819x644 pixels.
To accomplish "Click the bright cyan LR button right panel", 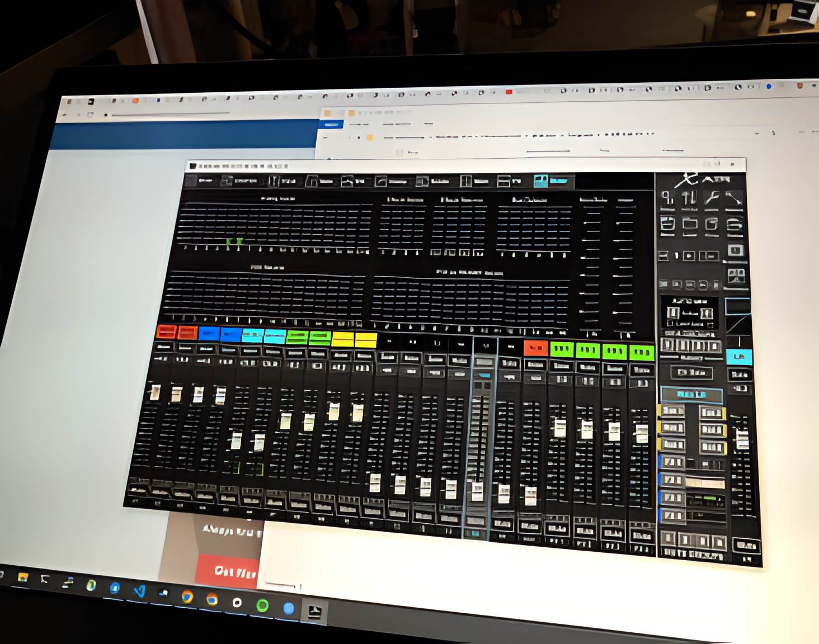I will point(739,357).
